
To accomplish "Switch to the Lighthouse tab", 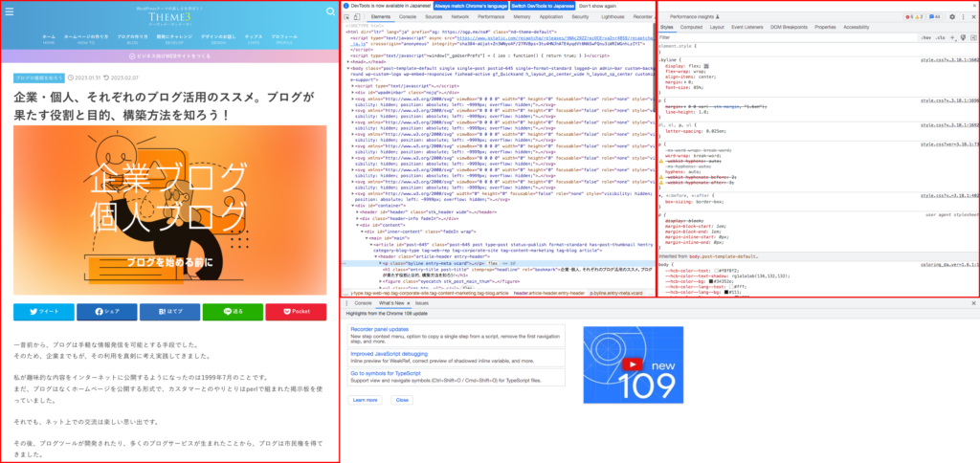I will point(612,17).
